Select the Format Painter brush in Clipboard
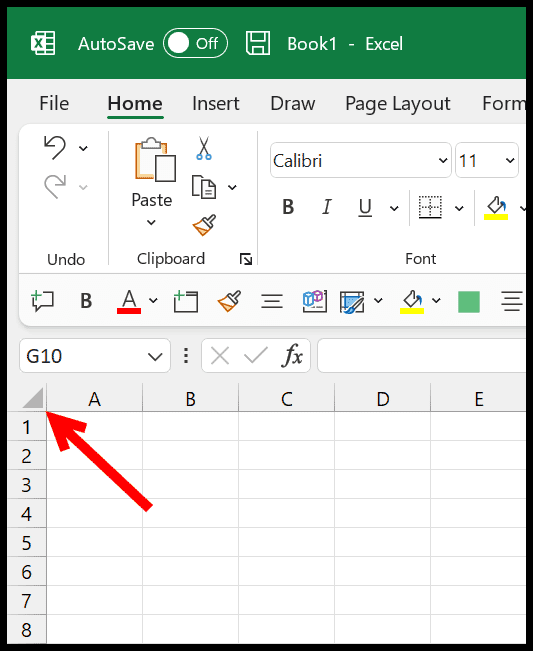Image resolution: width=533 pixels, height=651 pixels. tap(204, 225)
